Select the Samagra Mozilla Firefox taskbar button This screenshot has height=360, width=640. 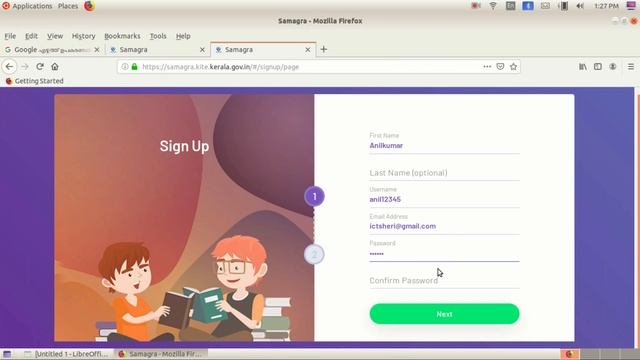tap(160, 354)
